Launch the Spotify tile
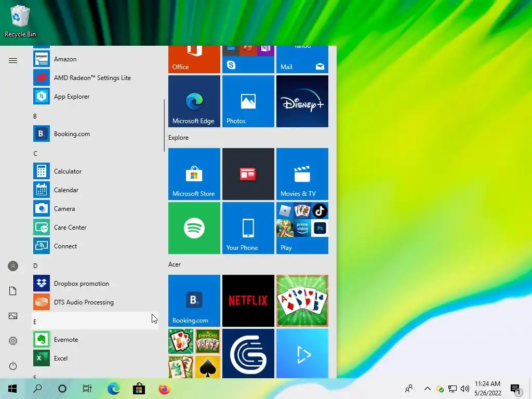532x399 pixels. pyautogui.click(x=194, y=228)
